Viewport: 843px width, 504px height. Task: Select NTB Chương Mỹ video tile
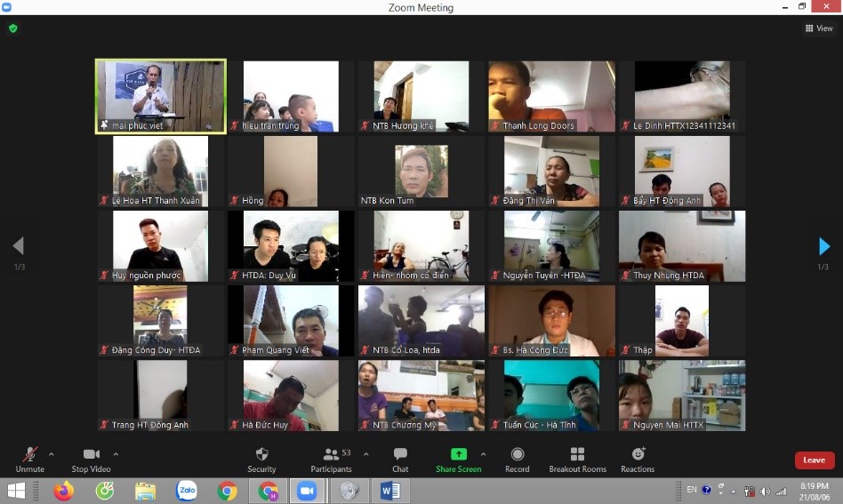421,396
